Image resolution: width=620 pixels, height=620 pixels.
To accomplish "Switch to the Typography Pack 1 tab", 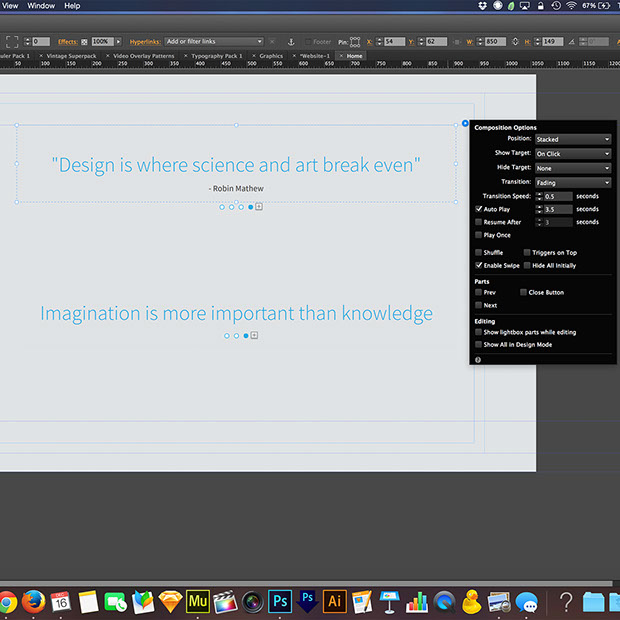I will coord(217,56).
